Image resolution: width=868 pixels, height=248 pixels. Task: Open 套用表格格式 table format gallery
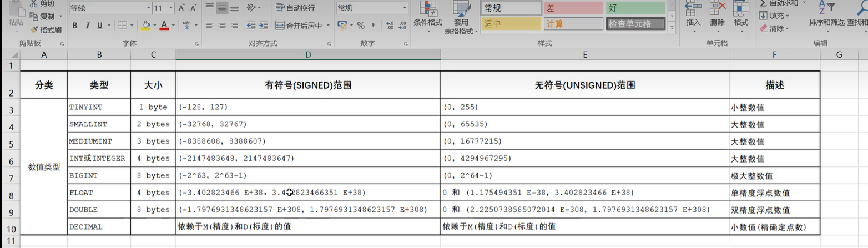pos(461,18)
